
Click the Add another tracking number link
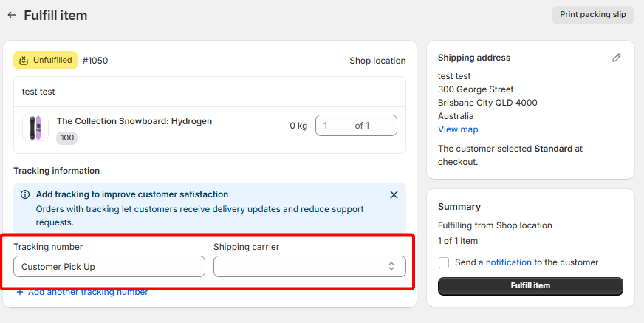[88, 292]
